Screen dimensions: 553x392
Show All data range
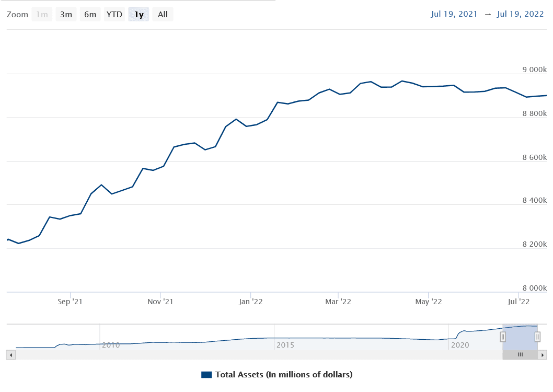163,15
